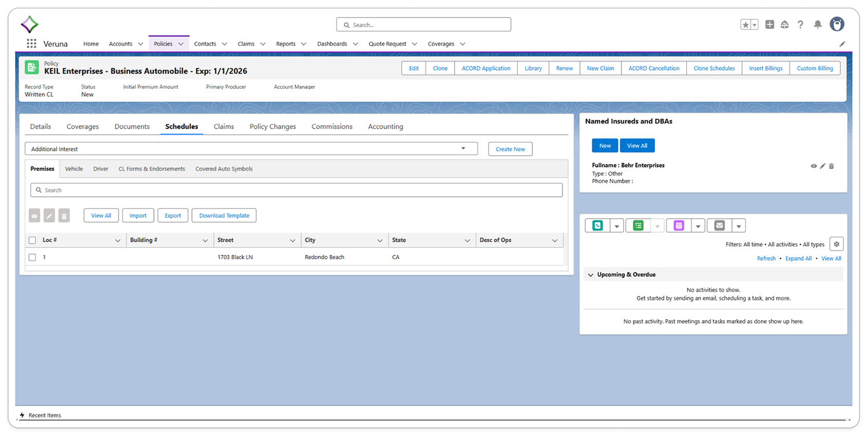This screenshot has width=868, height=436.
Task: Open the App Launcher grid icon
Action: coord(31,43)
